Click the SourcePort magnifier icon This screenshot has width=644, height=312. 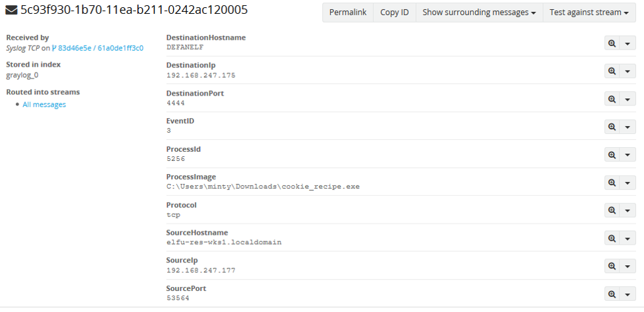[612, 294]
